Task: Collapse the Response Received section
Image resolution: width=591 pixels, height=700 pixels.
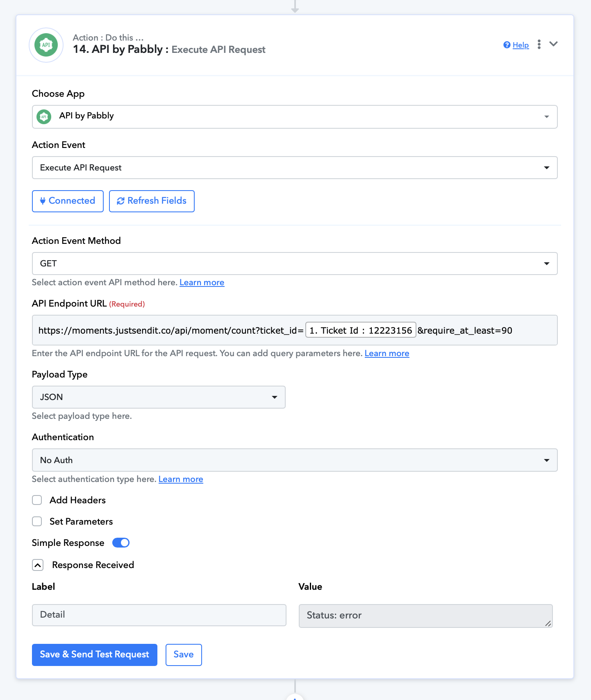Action: pyautogui.click(x=38, y=565)
